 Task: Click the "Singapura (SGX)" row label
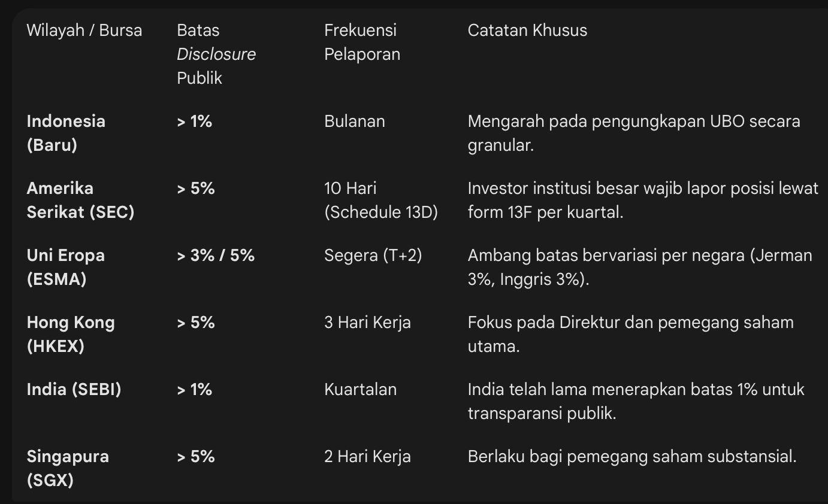(68, 468)
